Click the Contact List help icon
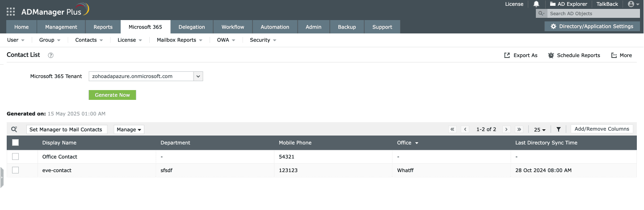Image resolution: width=644 pixels, height=210 pixels. click(51, 55)
